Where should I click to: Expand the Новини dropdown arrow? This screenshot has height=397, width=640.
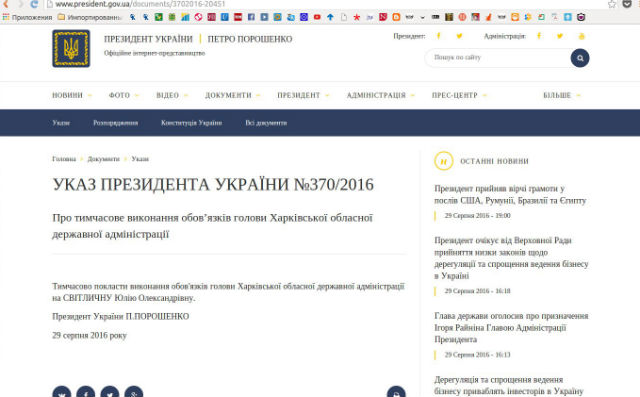pos(90,95)
